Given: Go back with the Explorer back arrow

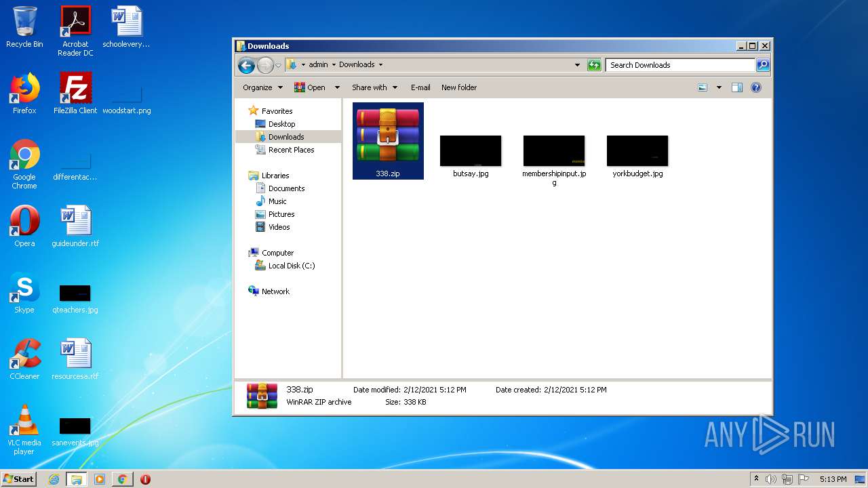Looking at the screenshot, I should [246, 65].
